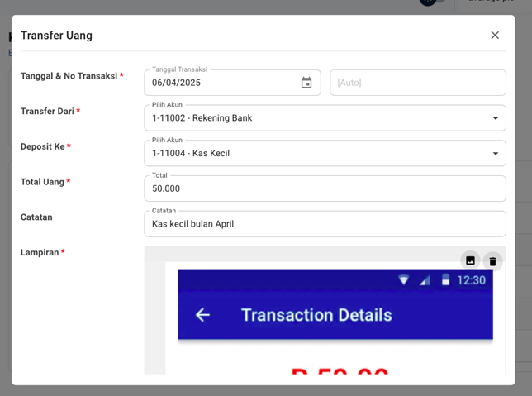Focus the [Auto] transaction number field
This screenshot has width=532, height=396.
click(417, 83)
